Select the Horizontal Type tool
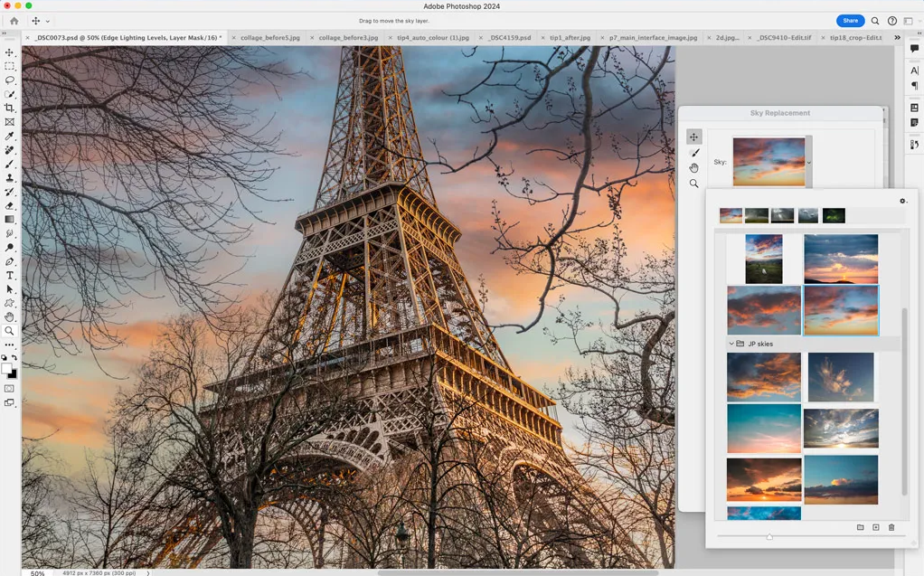924x576 pixels. point(10,276)
